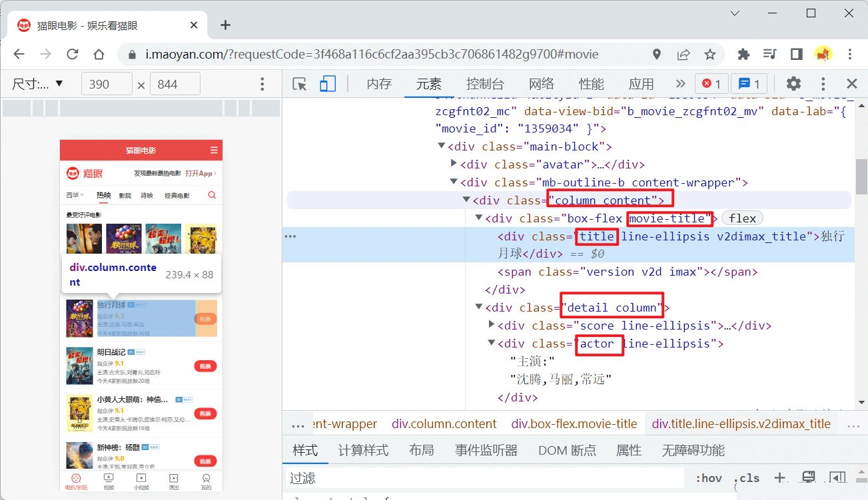
Task: Open the Chrome extensions puzzle icon
Action: point(743,55)
